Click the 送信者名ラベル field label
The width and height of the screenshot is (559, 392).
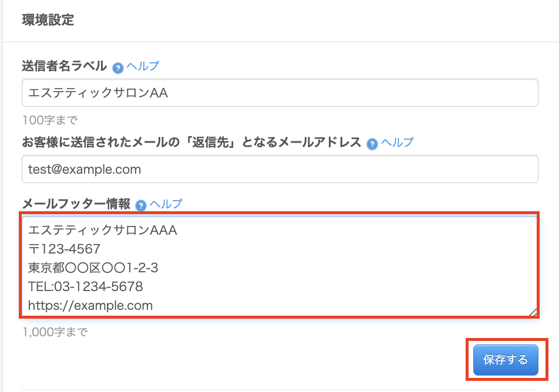pos(64,66)
